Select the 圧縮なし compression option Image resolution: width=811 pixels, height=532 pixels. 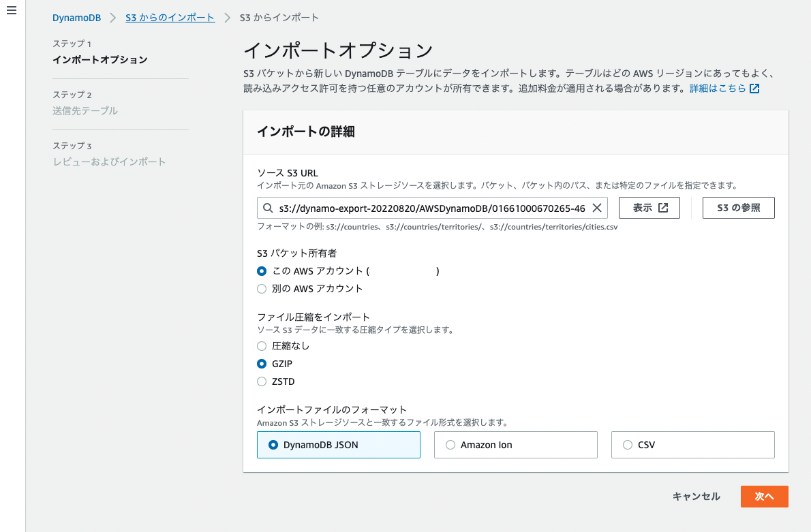coord(261,346)
